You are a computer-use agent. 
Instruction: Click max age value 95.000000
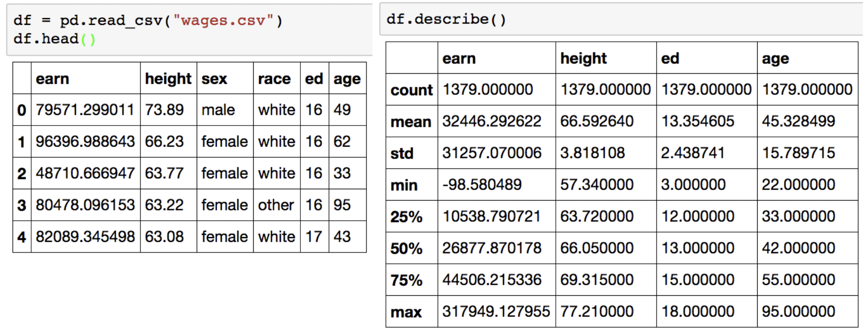pos(798,311)
